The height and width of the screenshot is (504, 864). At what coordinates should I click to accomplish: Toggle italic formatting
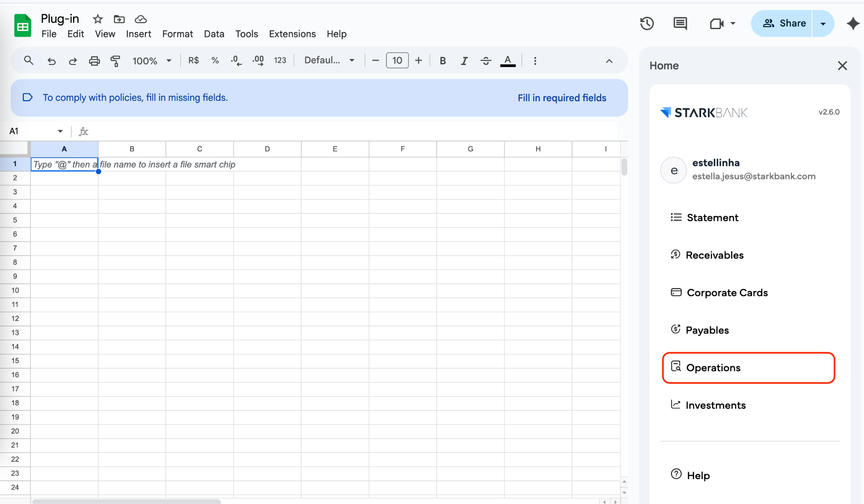pyautogui.click(x=464, y=61)
